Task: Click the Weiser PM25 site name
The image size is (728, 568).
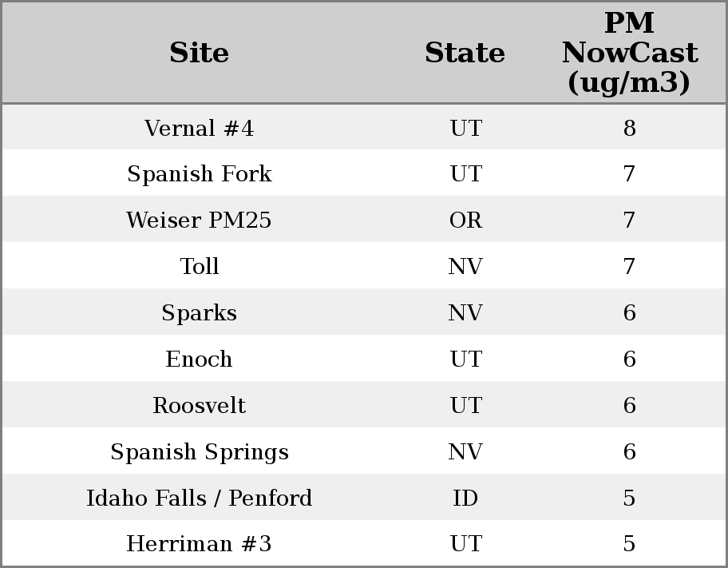Action: coord(199,220)
